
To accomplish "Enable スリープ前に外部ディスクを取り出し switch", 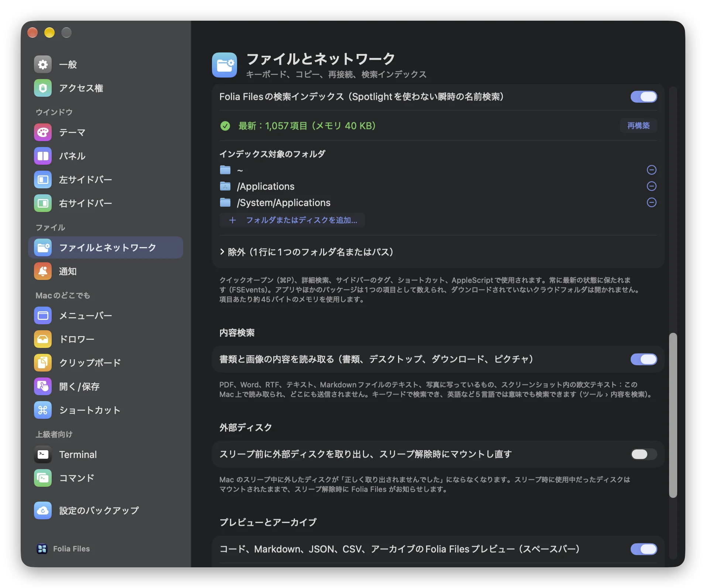I will (x=644, y=454).
